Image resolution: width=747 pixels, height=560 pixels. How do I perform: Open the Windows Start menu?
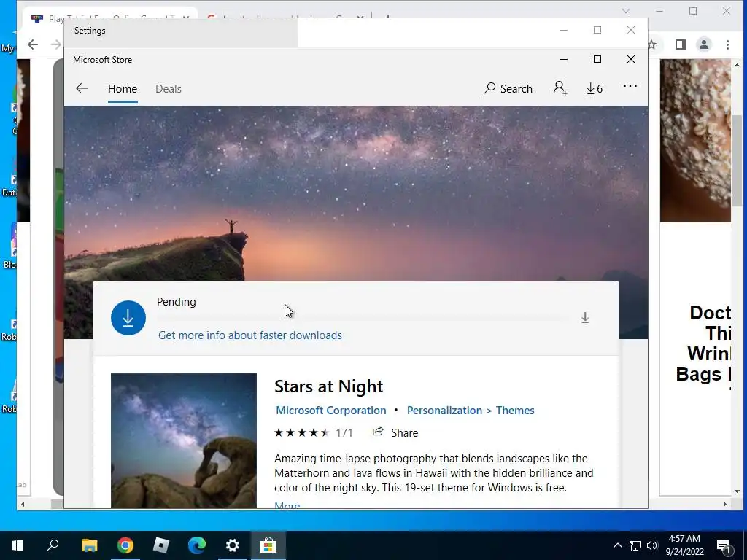point(18,545)
